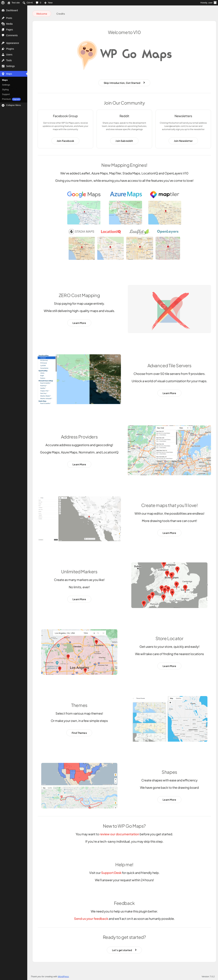Image resolution: width=218 pixels, height=980 pixels.
Task: Click Learn More under Store Locator
Action: click(169, 666)
